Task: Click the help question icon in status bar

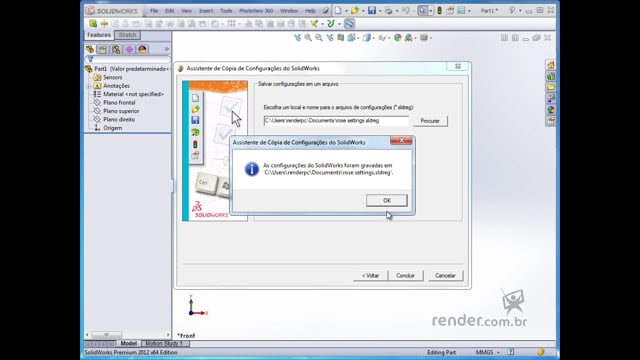Action: [x=511, y=352]
